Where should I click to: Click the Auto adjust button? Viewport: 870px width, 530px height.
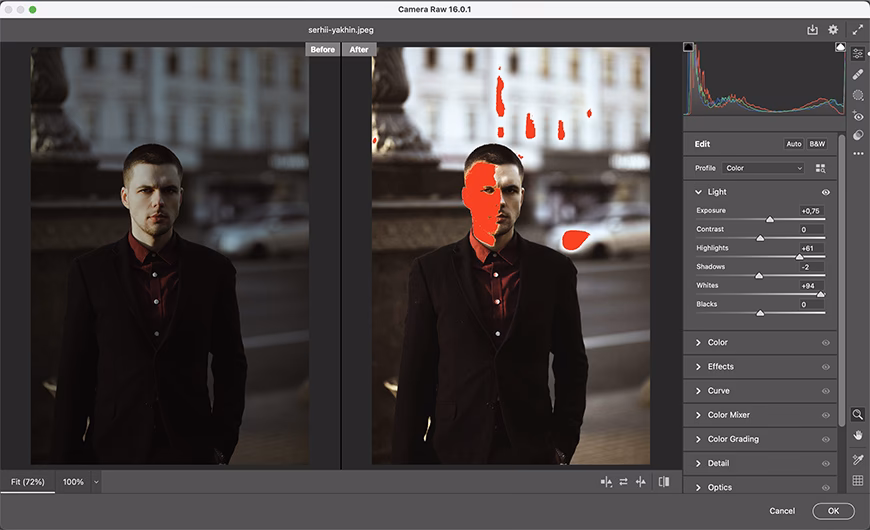793,144
